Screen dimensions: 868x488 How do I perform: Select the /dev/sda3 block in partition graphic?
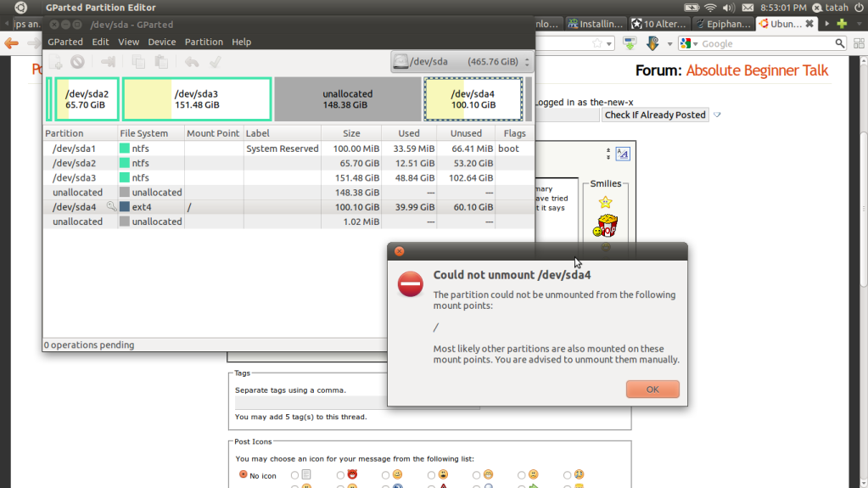pos(197,99)
